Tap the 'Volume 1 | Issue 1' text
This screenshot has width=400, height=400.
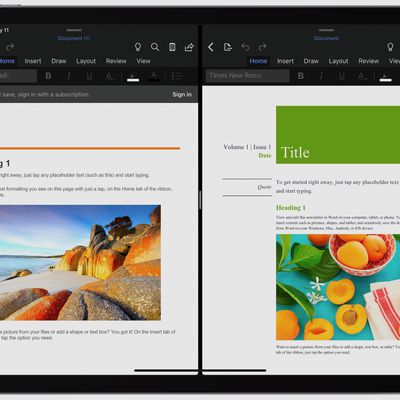pos(247,147)
